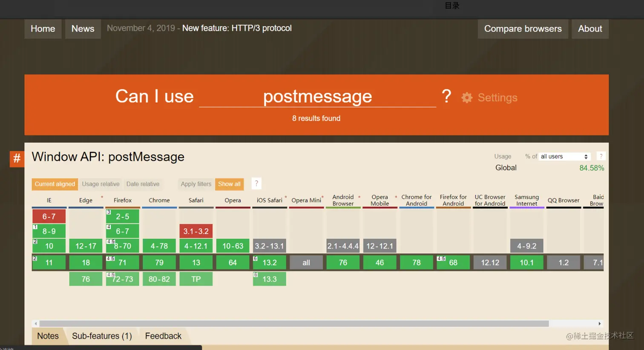Select the Current aligned view
This screenshot has width=644, height=350.
coord(55,184)
